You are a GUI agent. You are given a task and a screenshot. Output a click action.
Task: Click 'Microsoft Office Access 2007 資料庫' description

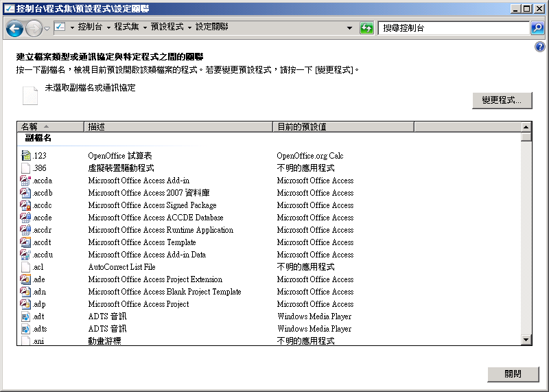tap(149, 193)
